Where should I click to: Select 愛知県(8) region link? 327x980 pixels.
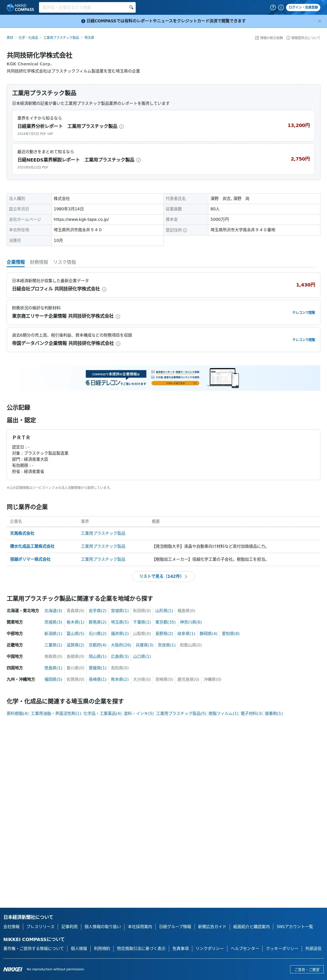[231, 633]
